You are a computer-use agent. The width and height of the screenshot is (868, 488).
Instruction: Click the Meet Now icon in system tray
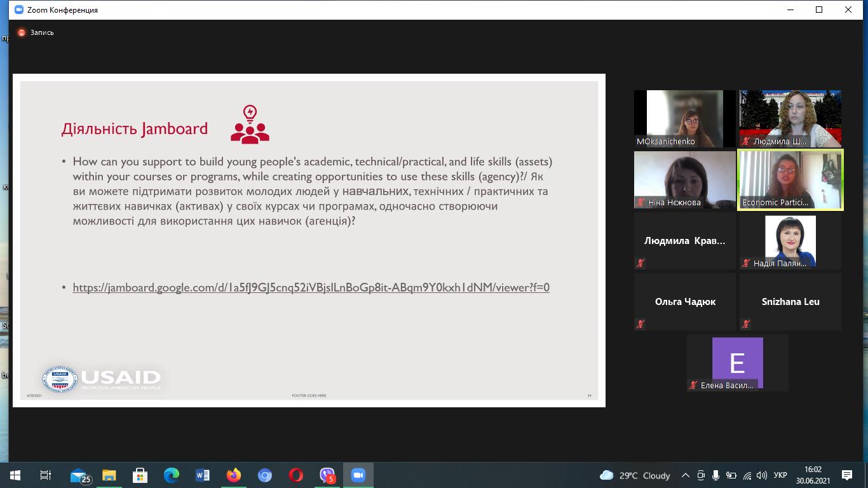[x=701, y=475]
